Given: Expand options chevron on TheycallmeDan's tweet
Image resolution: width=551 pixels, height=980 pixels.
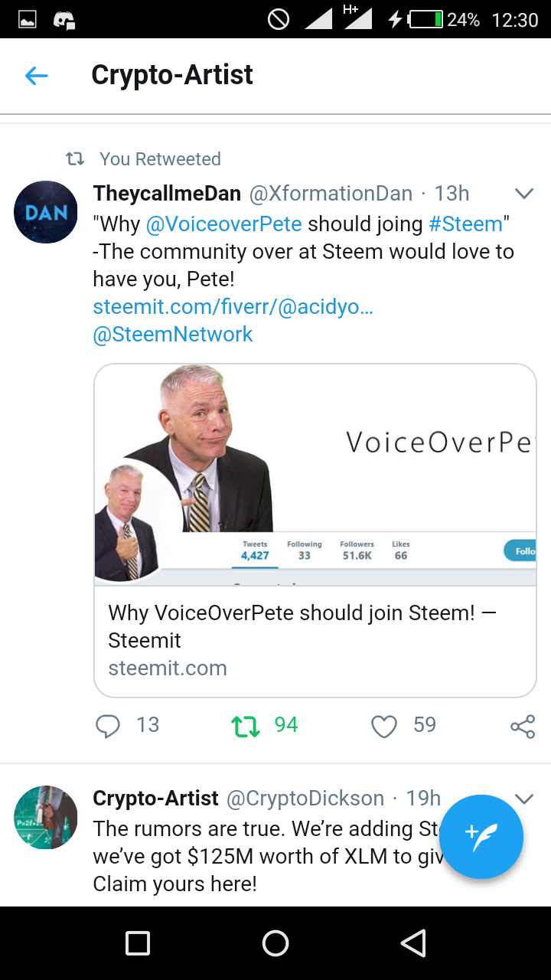Looking at the screenshot, I should coord(524,194).
